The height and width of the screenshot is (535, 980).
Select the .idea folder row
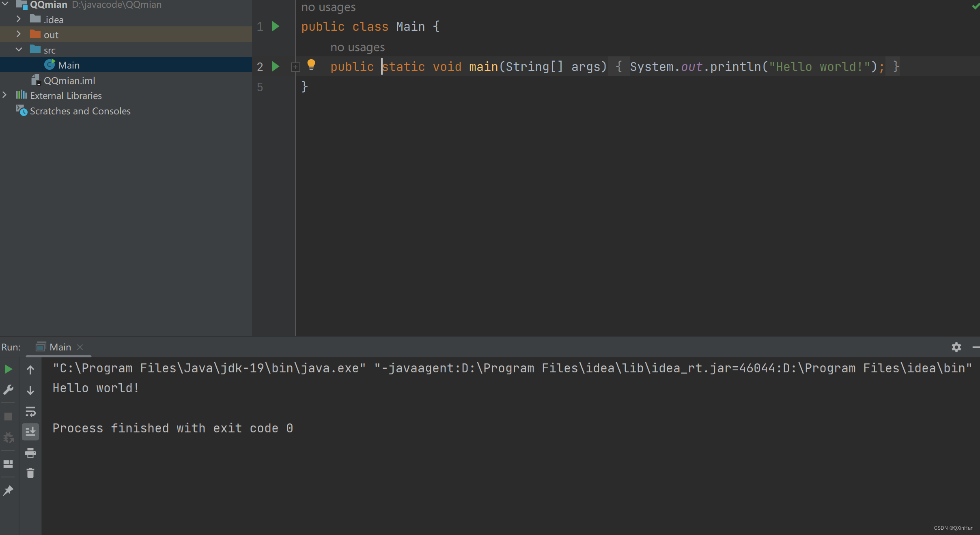(x=126, y=19)
